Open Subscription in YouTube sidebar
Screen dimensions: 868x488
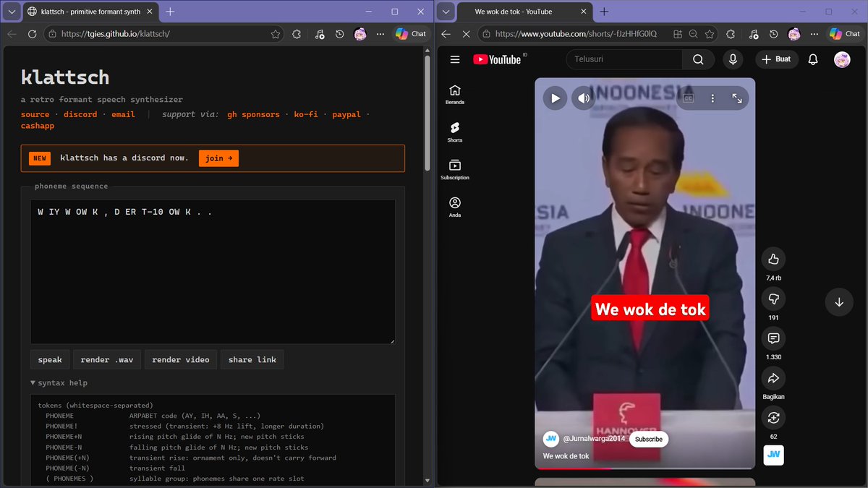click(x=455, y=170)
